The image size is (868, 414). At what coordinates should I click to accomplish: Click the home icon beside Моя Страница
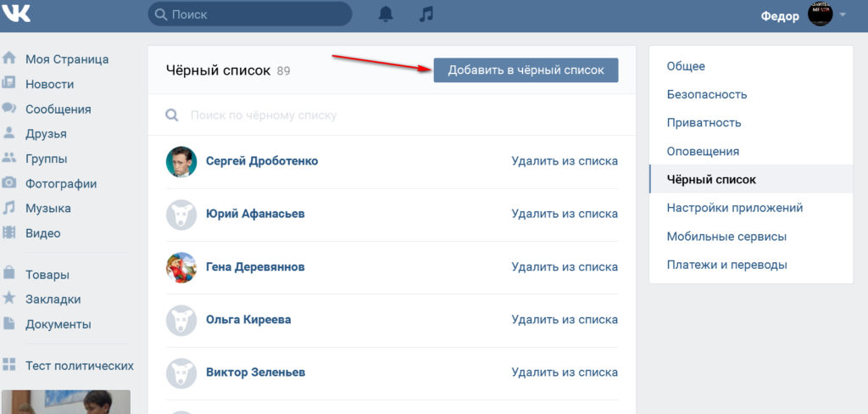(x=8, y=59)
